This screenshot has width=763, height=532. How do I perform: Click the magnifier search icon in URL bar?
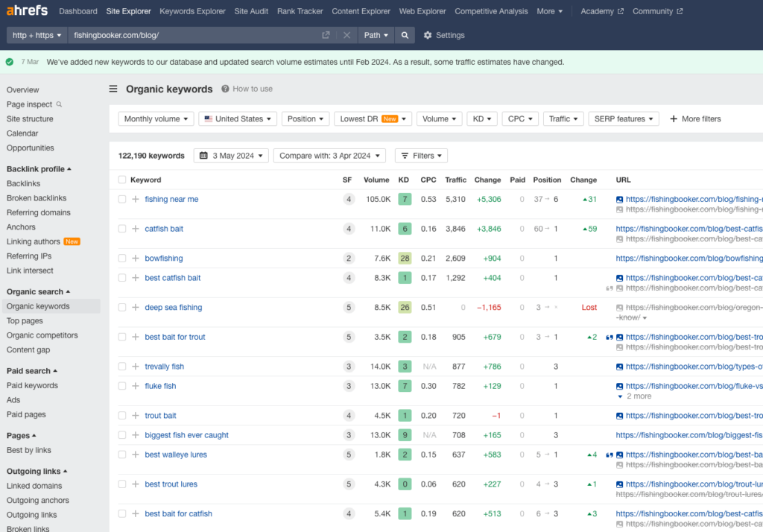404,34
